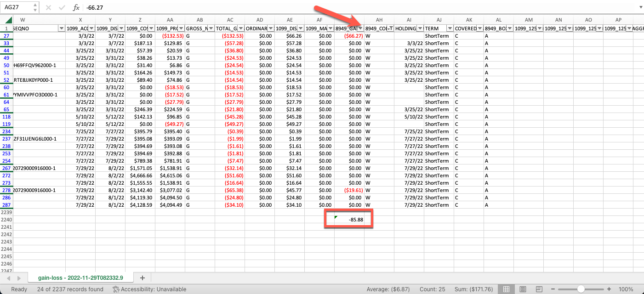Open the GROSS_N column filter dropdown
The height and width of the screenshot is (294, 644).
pyautogui.click(x=211, y=28)
